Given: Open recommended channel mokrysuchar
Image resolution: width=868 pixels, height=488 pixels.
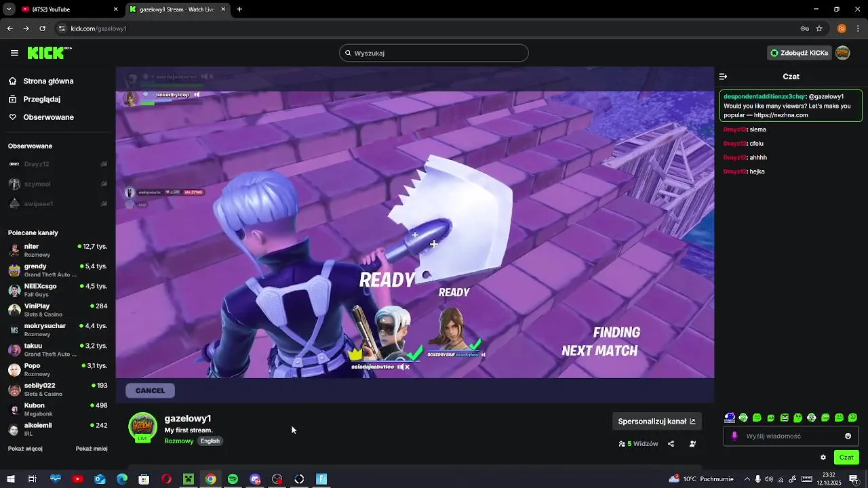Looking at the screenshot, I should coord(58,330).
